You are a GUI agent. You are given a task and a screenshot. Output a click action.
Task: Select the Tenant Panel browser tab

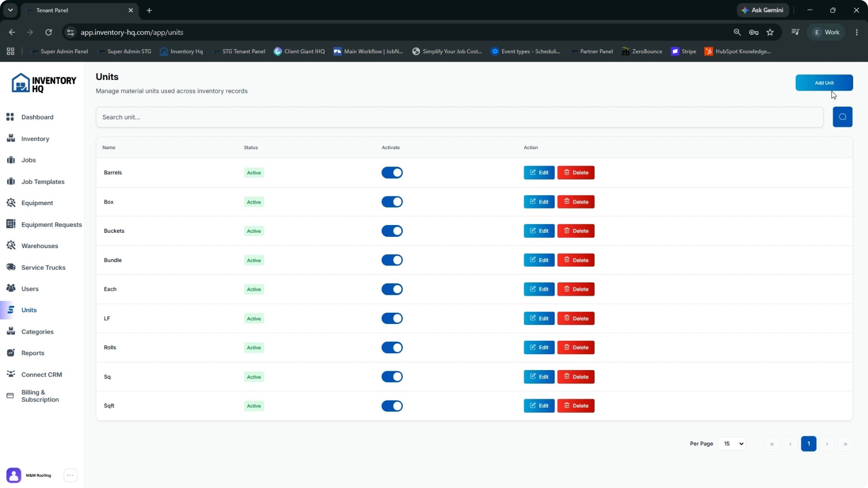coord(80,10)
